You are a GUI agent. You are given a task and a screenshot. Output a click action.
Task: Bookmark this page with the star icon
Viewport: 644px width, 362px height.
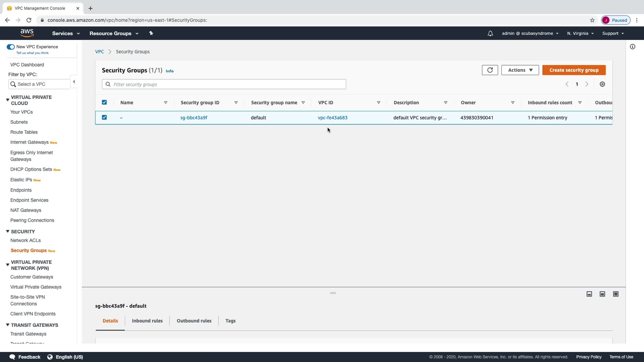[x=592, y=20]
